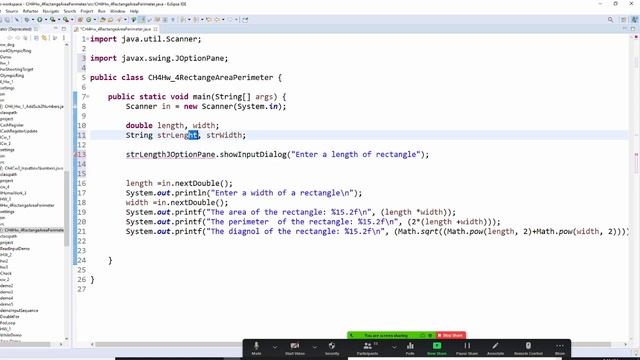Image resolution: width=640 pixels, height=360 pixels.
Task: Click on line 11 strWidth text
Action: [x=224, y=135]
